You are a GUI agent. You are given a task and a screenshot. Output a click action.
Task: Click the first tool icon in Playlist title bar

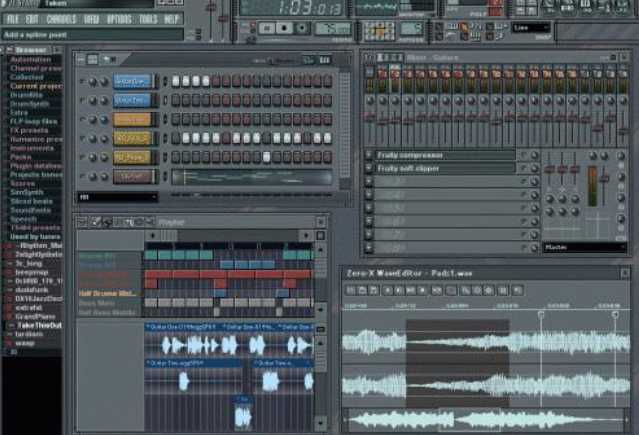(82, 222)
